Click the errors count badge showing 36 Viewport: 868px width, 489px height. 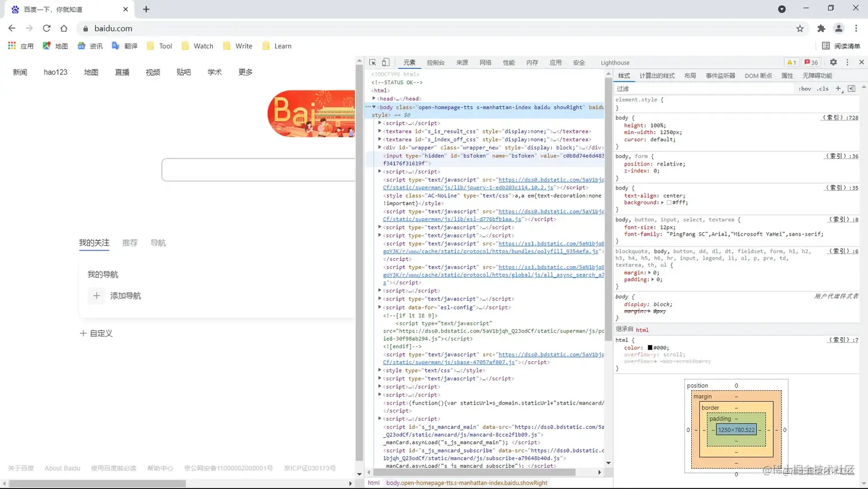(811, 63)
